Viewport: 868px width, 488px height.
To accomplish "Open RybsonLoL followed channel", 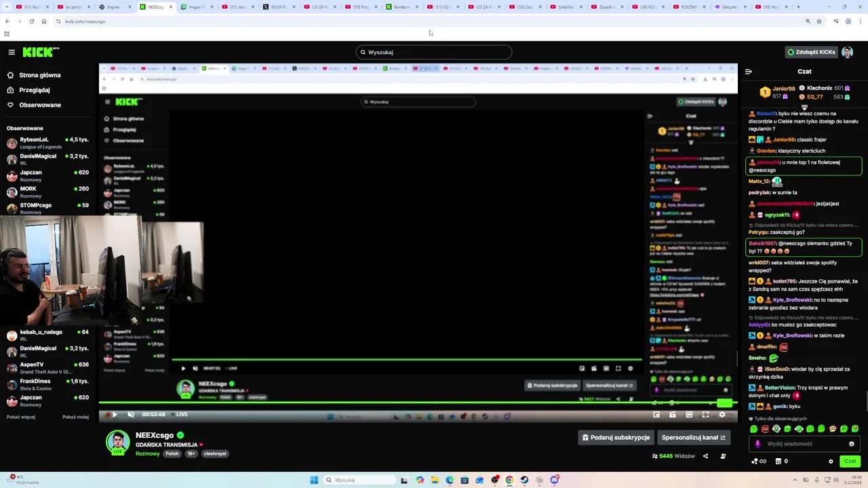I will (47, 143).
